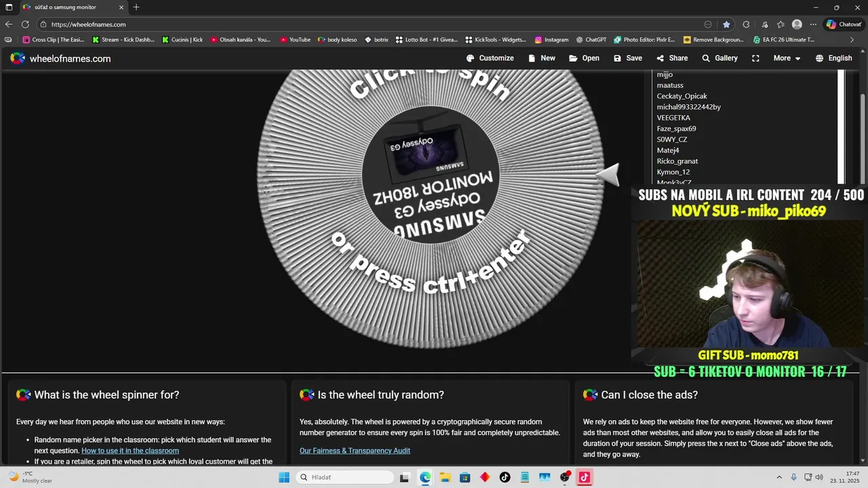868x488 pixels.
Task: Create a New wheel
Action: click(x=542, y=58)
